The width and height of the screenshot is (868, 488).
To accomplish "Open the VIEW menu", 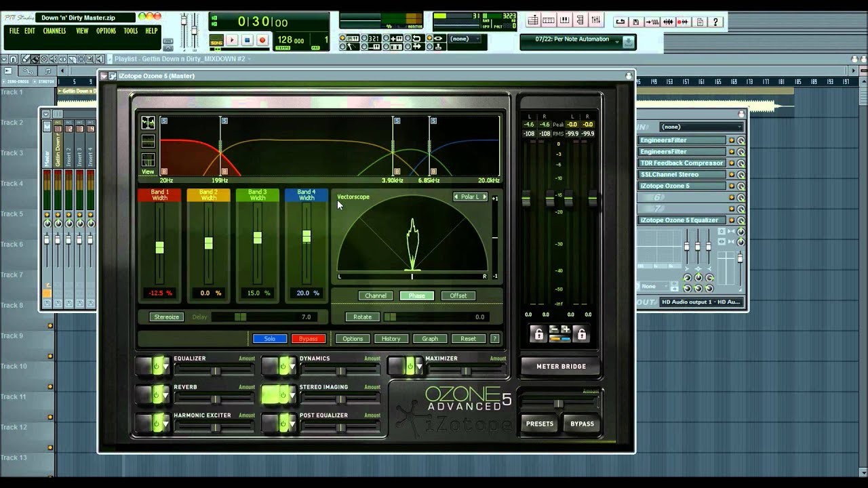I will (x=82, y=31).
